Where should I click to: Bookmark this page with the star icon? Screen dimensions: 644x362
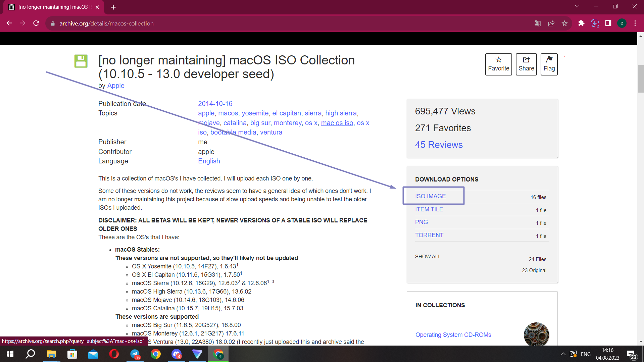564,23
